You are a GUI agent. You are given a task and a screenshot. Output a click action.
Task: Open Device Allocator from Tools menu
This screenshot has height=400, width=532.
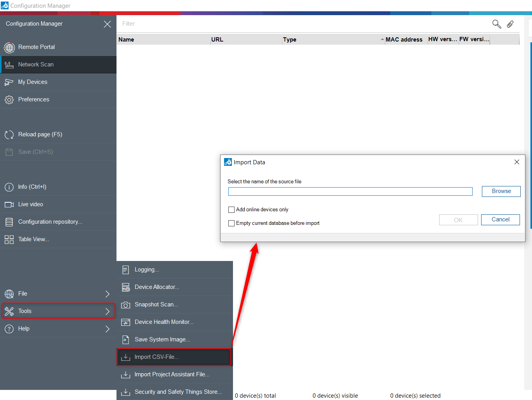tap(156, 287)
